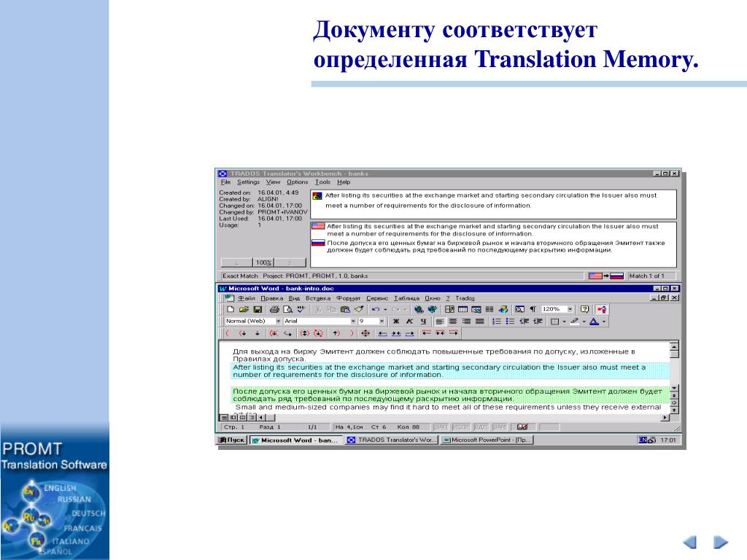Click the Undo arrow icon in Word
747x560 pixels.
[x=376, y=309]
